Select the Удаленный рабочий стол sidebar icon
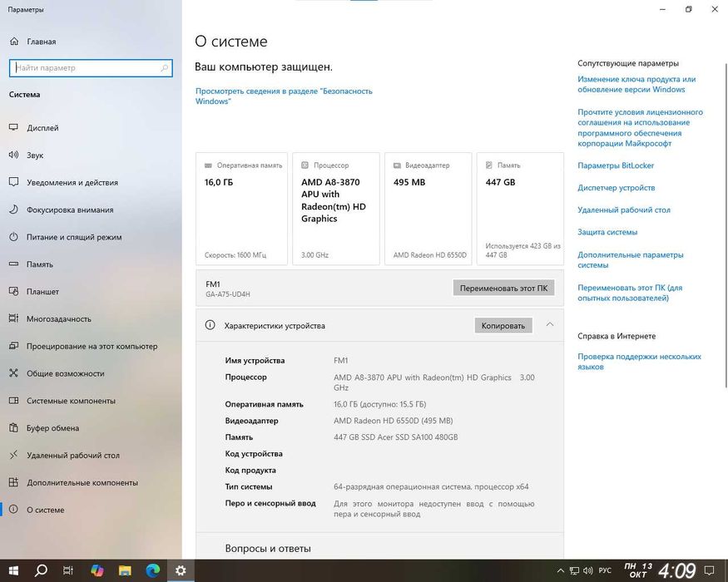 tap(14, 455)
